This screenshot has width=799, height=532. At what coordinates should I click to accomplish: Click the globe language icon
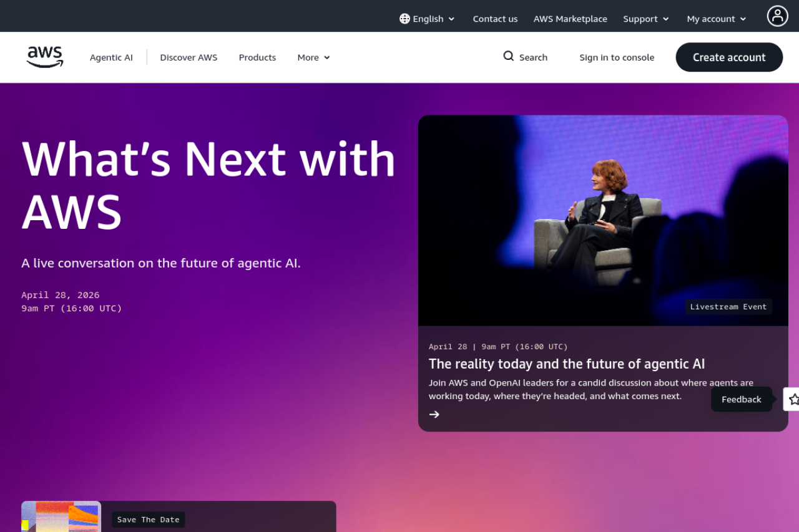(404, 19)
